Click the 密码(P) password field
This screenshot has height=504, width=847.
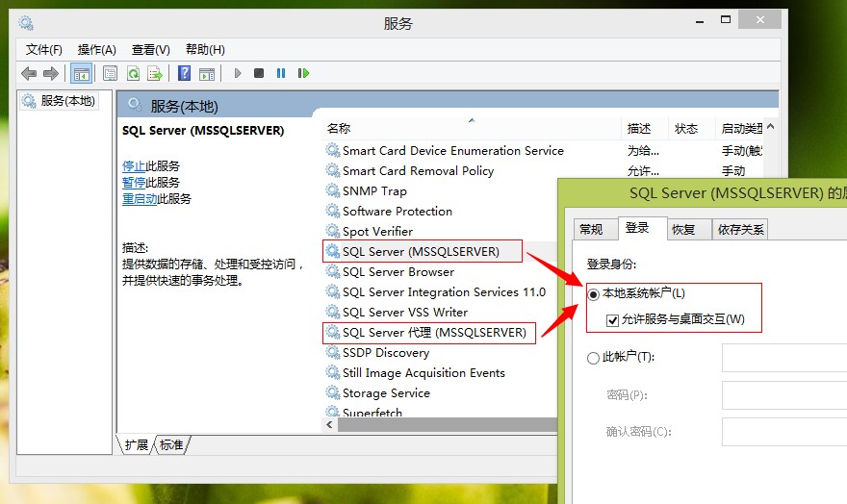pos(784,395)
